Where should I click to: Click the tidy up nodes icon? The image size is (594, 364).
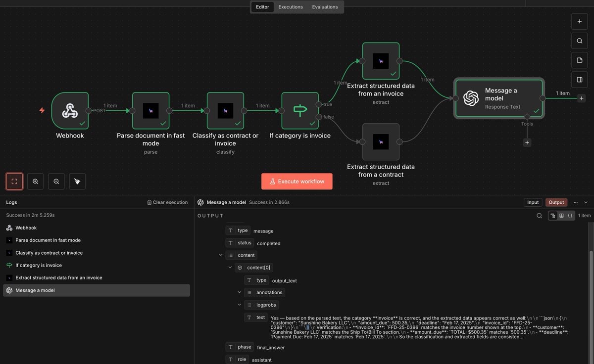77,182
